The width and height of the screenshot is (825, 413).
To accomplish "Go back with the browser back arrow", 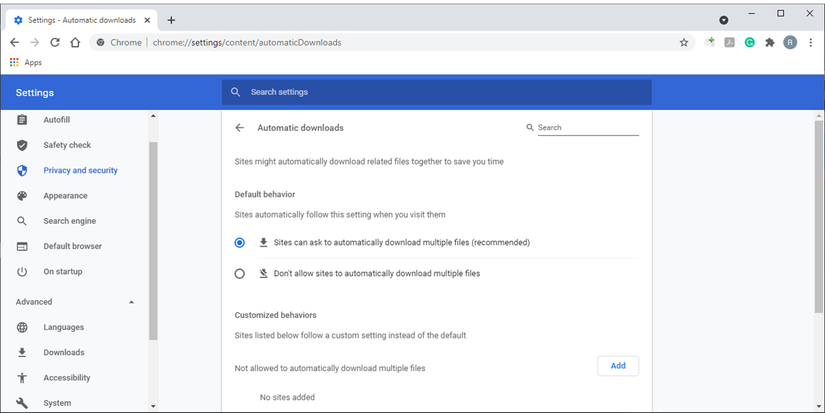I will (x=15, y=43).
